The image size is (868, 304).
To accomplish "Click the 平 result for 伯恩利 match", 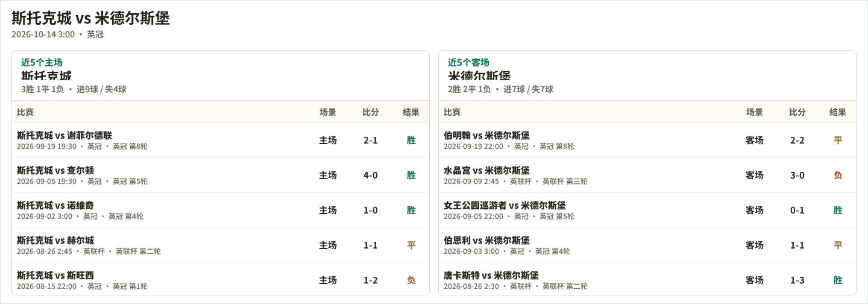I will coord(838,245).
